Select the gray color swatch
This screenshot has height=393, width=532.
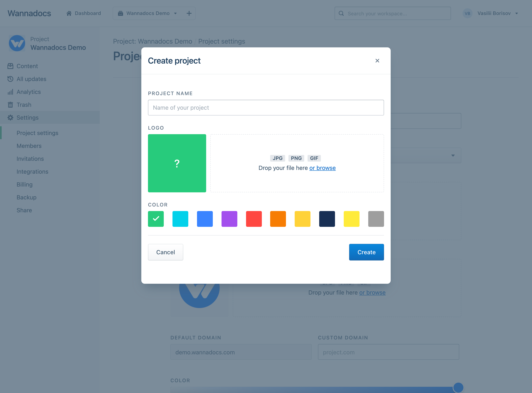pos(376,219)
